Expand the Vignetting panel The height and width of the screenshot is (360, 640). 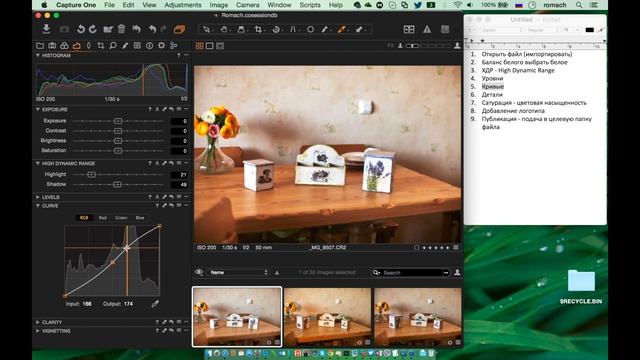(38, 331)
